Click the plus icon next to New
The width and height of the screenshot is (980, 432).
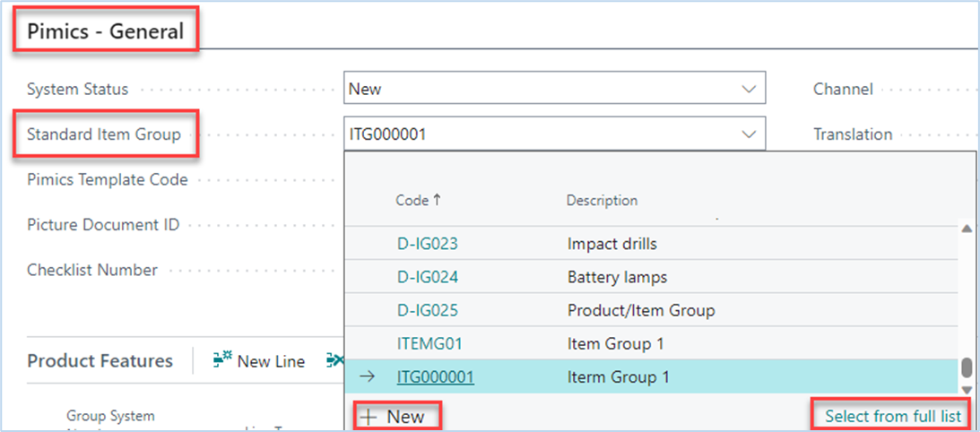[368, 417]
